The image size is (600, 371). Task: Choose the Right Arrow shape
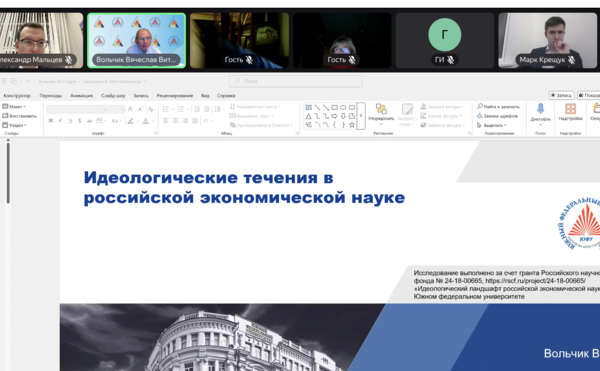(334, 116)
